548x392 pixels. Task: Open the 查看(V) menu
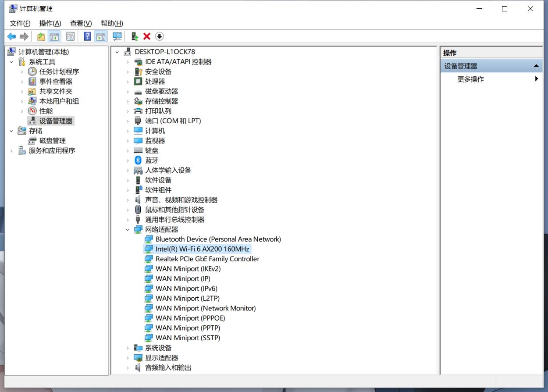81,23
